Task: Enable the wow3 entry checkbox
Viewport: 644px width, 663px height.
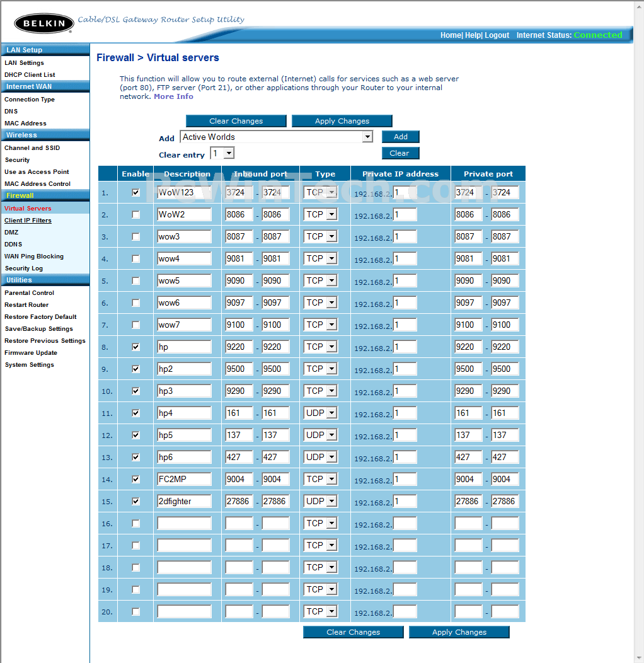Action: coord(135,236)
